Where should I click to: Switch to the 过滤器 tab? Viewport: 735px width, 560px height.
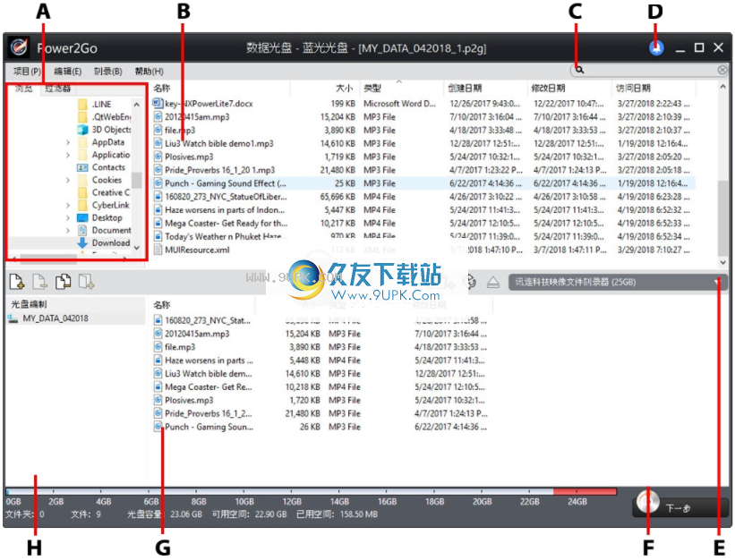pyautogui.click(x=57, y=89)
